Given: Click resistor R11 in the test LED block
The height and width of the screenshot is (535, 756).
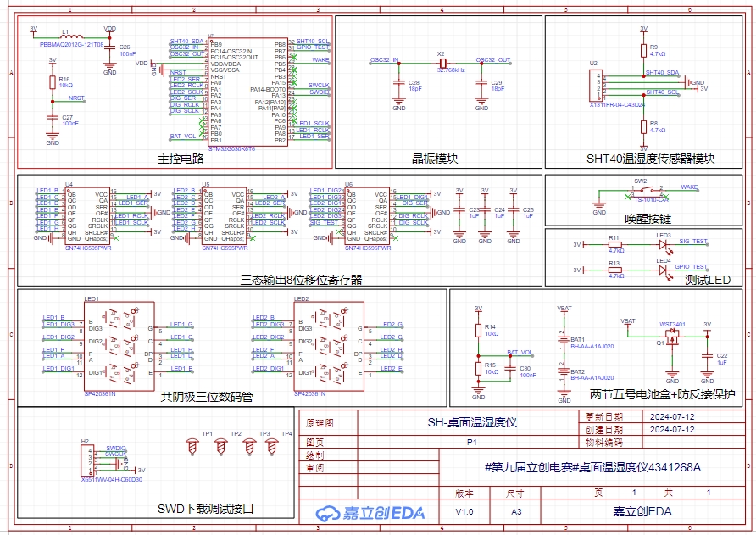Looking at the screenshot, I should tap(615, 244).
